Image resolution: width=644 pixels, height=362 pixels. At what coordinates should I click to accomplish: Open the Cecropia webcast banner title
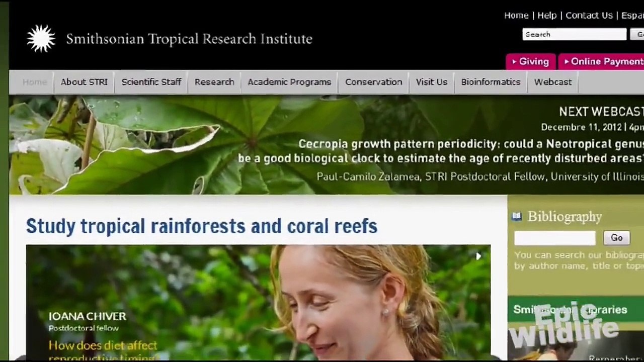[441, 151]
